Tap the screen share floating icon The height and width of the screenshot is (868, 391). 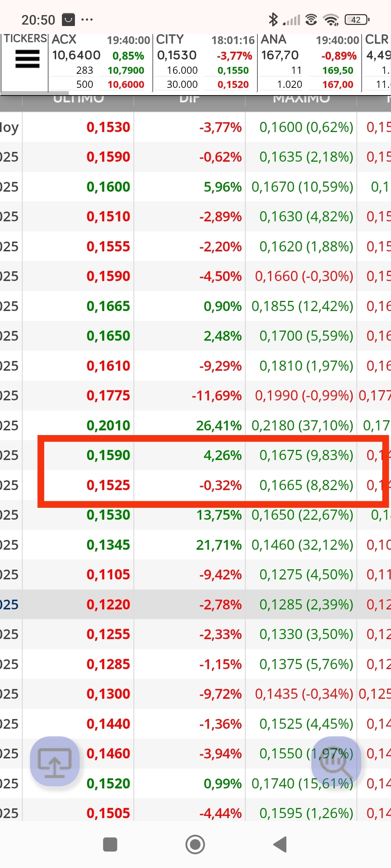point(55,761)
